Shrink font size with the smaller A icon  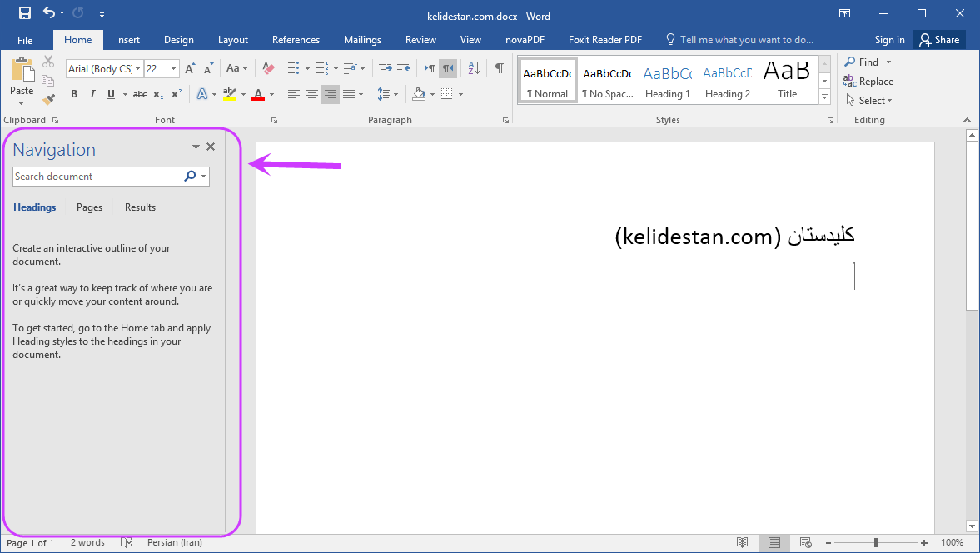click(x=208, y=69)
